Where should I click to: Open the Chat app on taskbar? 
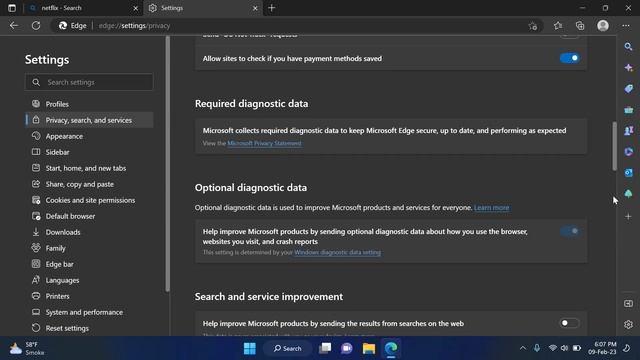tap(347, 348)
